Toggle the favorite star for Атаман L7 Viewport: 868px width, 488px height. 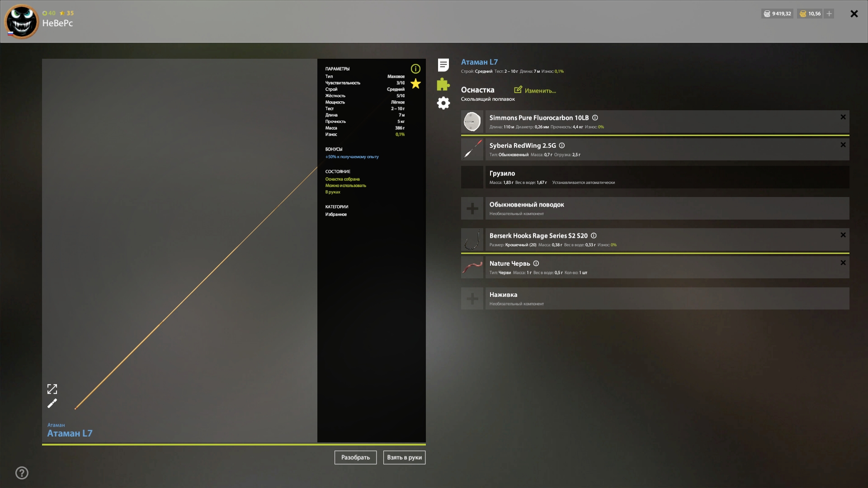[x=415, y=84]
